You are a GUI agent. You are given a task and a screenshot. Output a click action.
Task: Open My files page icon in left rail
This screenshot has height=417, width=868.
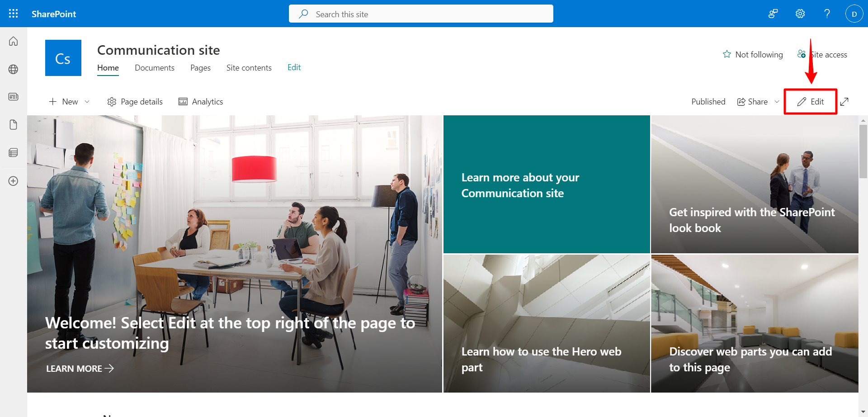14,125
